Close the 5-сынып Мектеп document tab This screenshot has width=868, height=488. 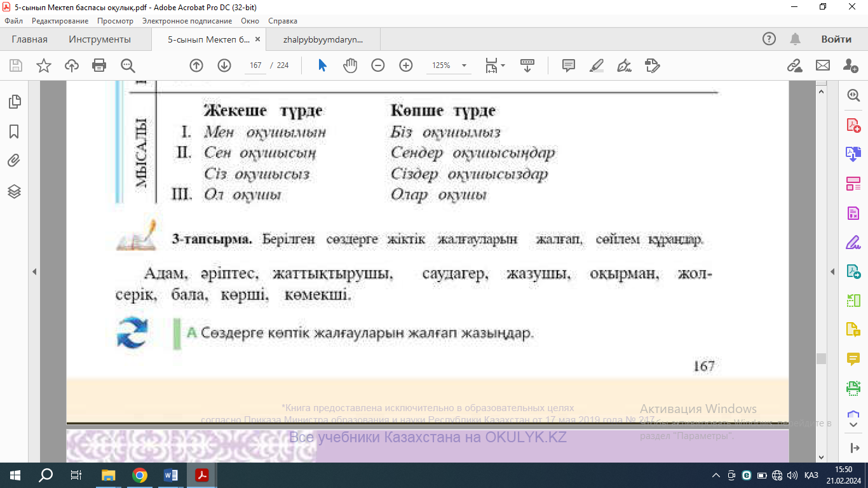pyautogui.click(x=257, y=39)
